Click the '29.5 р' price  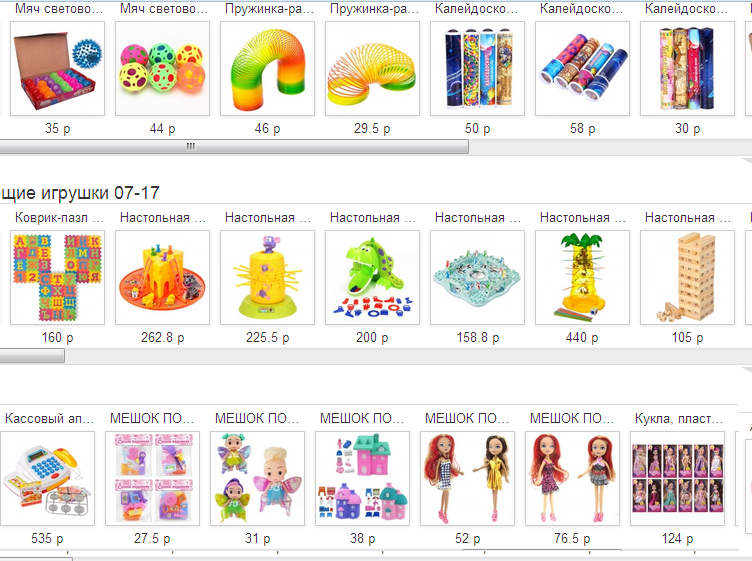pos(372,129)
